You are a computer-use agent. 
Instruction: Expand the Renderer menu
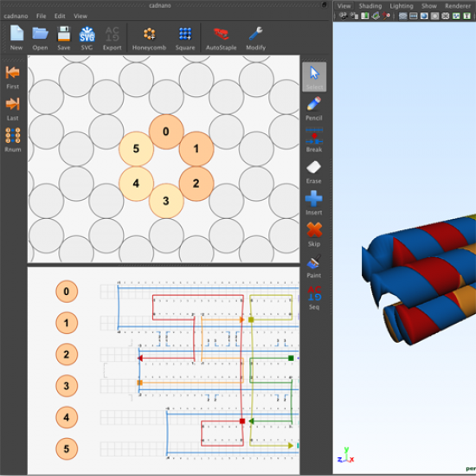click(458, 6)
